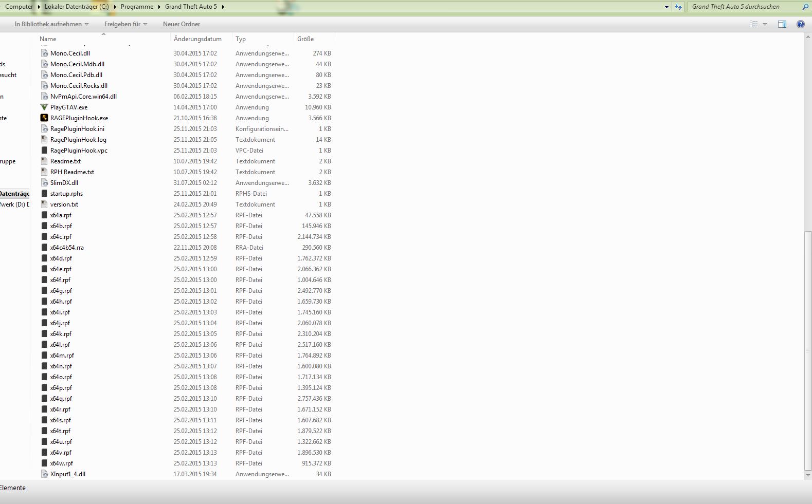Focus the "Grand Theft Auto 5 durchsuchen" search field
Viewport: 812px width, 504px height.
744,7
